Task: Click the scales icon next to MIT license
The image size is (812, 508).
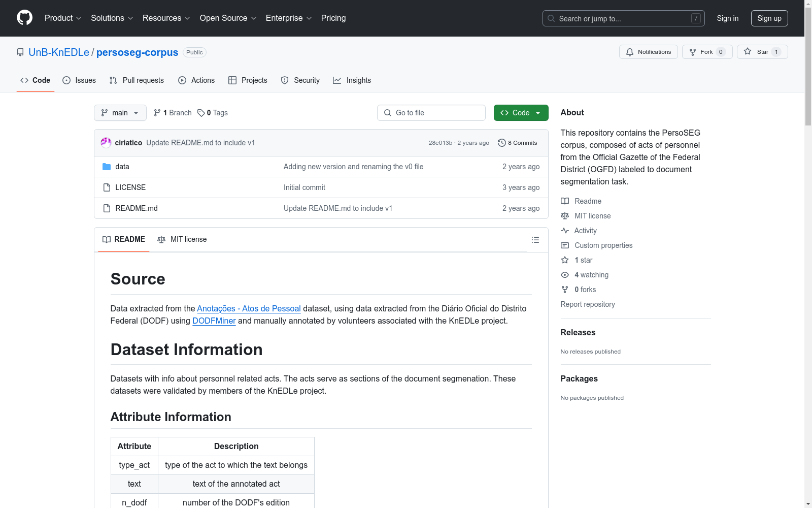Action: click(x=565, y=216)
